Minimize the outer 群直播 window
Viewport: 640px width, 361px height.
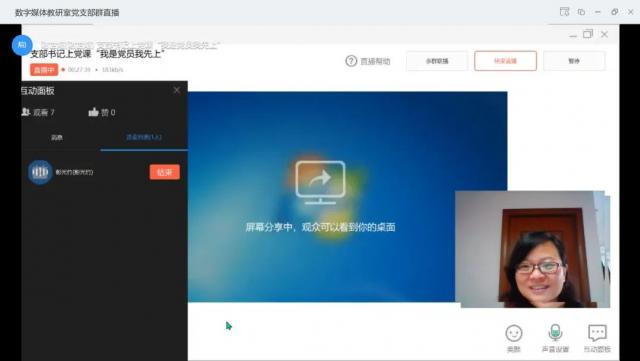coord(598,12)
